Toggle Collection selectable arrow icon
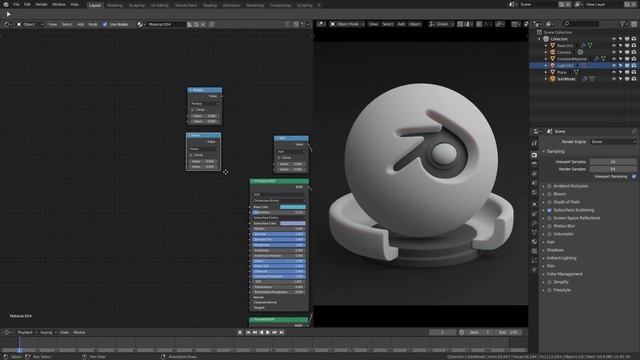640x360 pixels. pos(620,39)
